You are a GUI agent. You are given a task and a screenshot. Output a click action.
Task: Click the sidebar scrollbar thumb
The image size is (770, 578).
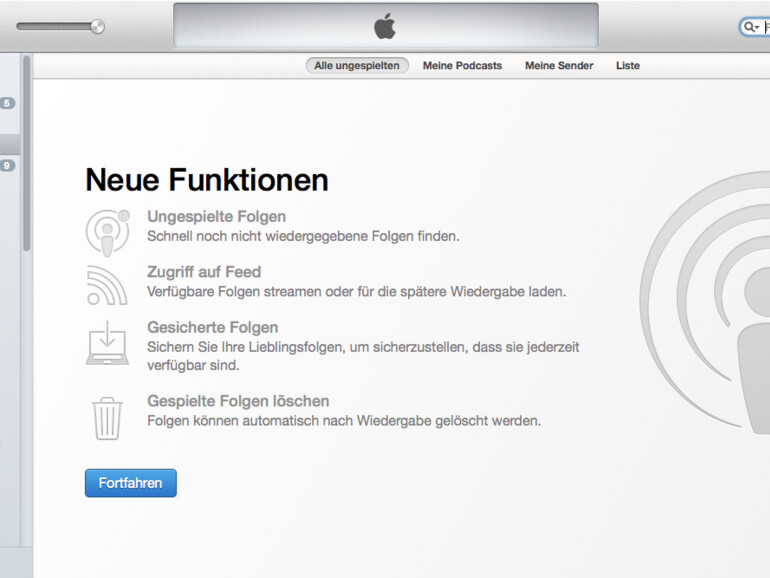point(27,153)
